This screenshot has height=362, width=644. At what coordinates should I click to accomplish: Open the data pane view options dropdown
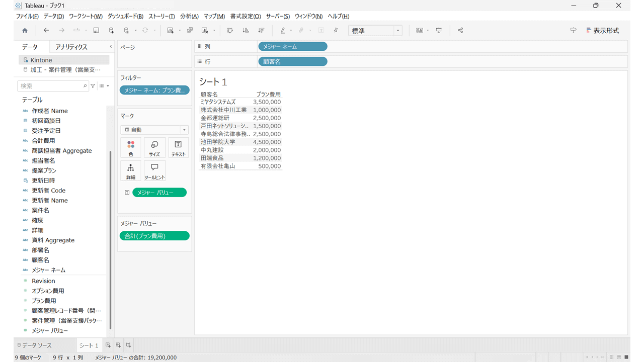click(x=104, y=86)
